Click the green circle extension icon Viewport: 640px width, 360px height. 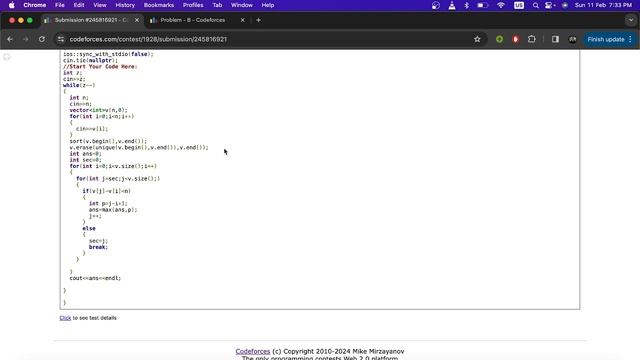499,39
